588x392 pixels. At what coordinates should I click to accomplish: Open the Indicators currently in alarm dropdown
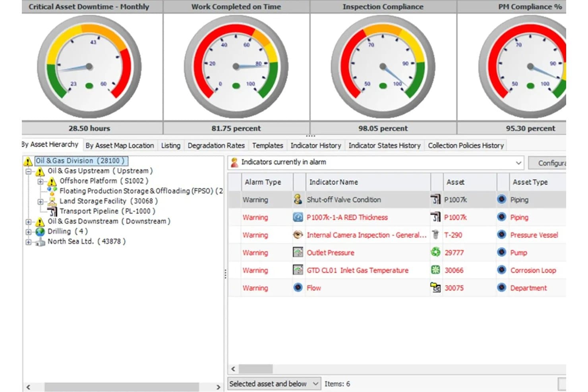[x=518, y=162]
